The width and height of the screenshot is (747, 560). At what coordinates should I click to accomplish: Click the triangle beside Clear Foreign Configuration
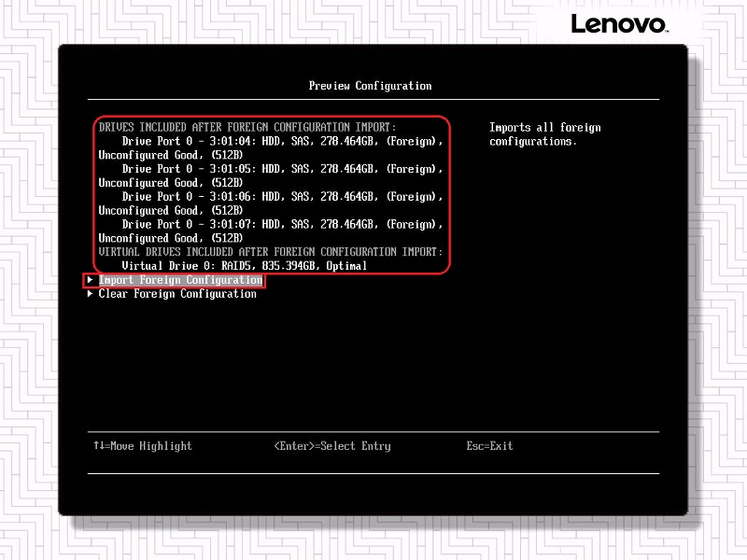click(x=90, y=294)
